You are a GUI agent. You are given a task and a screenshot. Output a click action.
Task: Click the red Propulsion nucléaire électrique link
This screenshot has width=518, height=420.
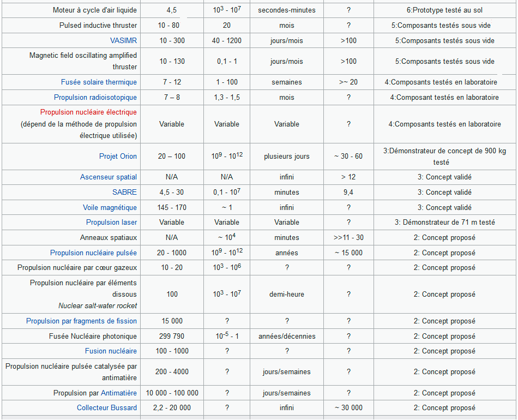[x=88, y=112]
